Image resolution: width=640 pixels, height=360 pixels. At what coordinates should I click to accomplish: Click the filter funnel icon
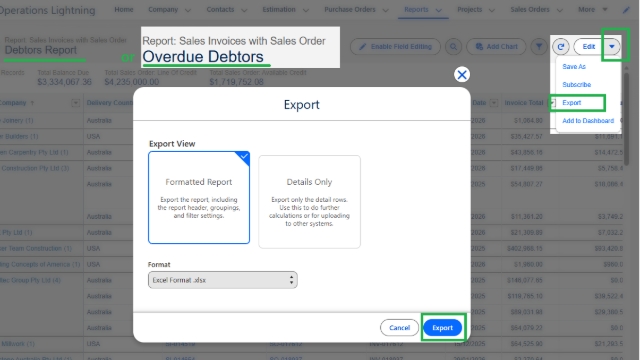point(539,47)
